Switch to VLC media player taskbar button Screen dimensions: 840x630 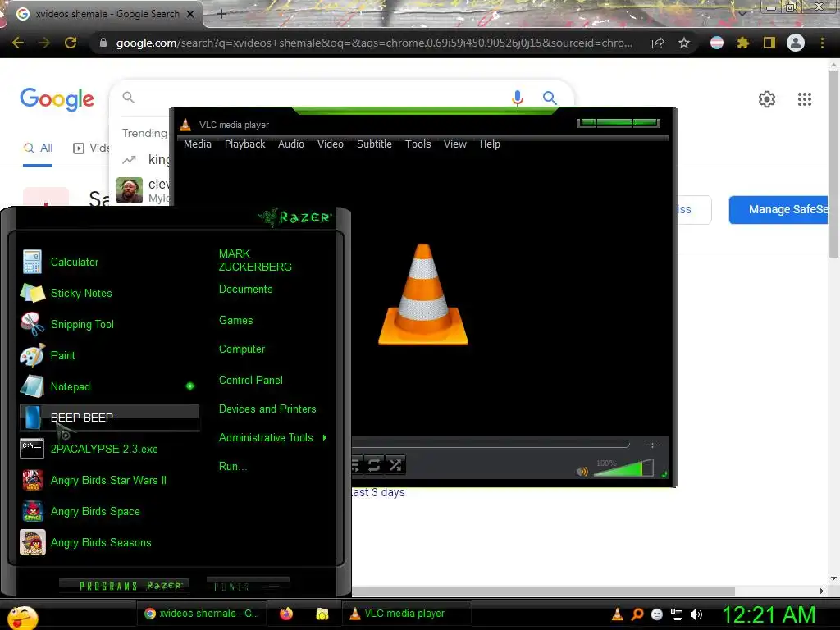(407, 614)
